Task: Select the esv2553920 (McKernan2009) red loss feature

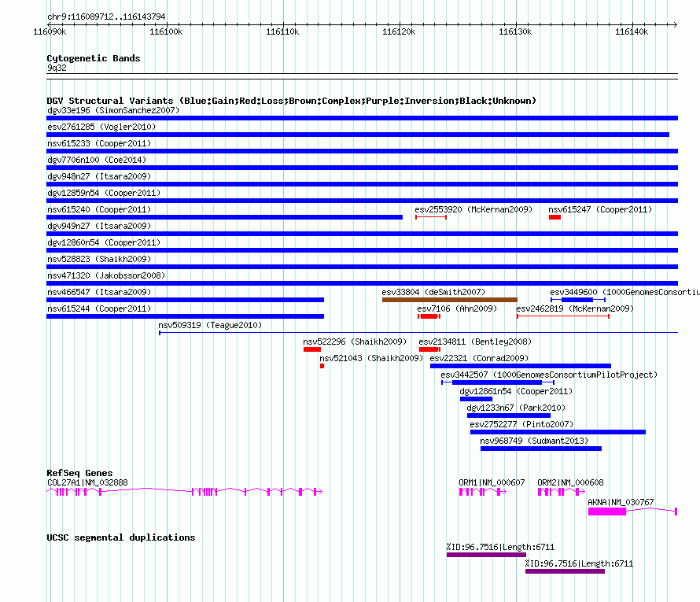Action: 431,217
